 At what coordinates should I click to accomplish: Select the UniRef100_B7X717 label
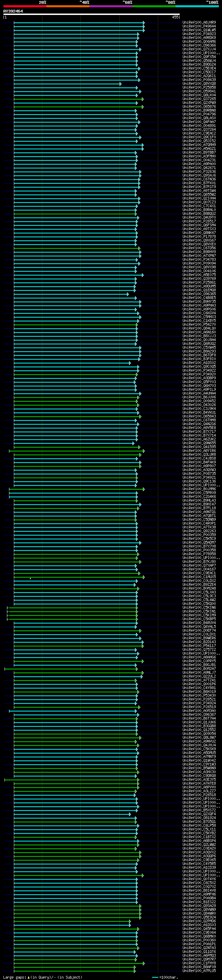(x=199, y=431)
